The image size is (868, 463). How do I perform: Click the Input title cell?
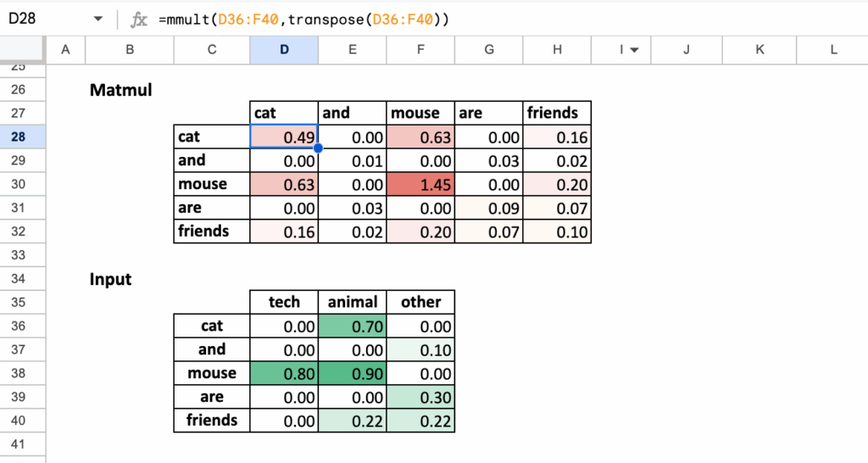tap(111, 279)
